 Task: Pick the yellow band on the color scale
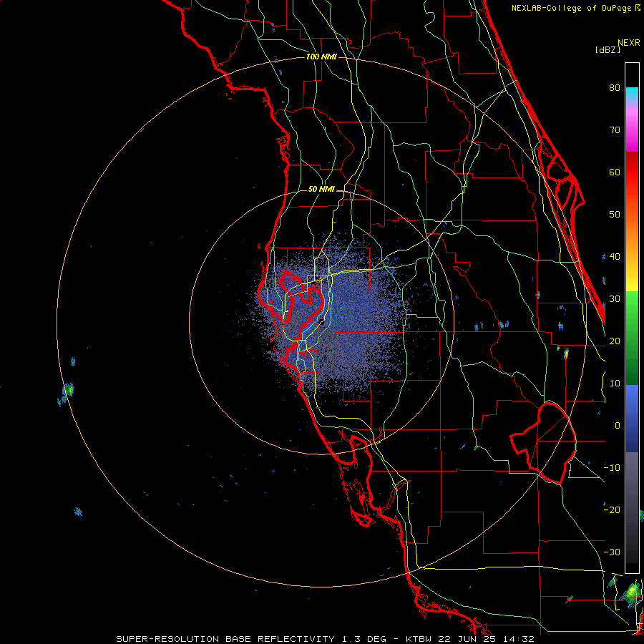[632, 279]
